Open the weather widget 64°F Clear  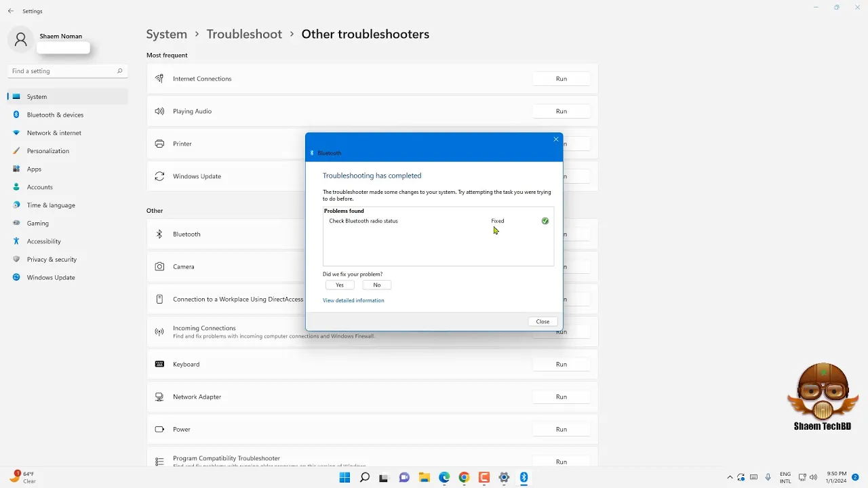[22, 477]
